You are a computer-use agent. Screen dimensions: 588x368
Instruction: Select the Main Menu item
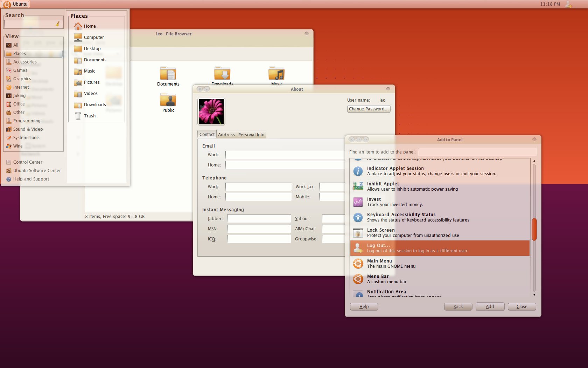440,264
